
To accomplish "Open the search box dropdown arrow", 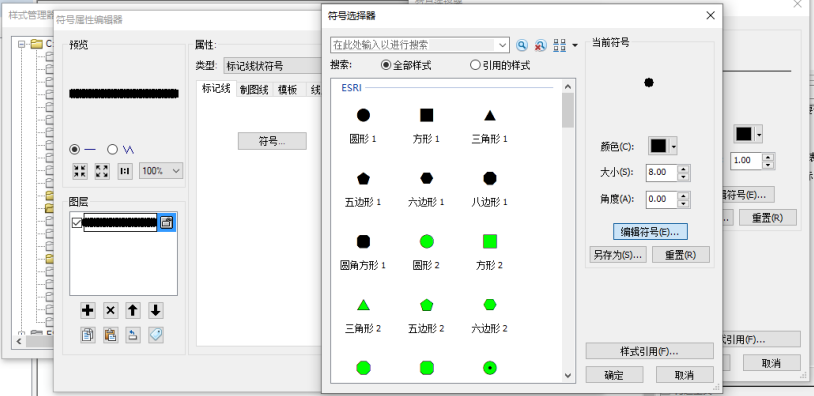I will tap(503, 46).
